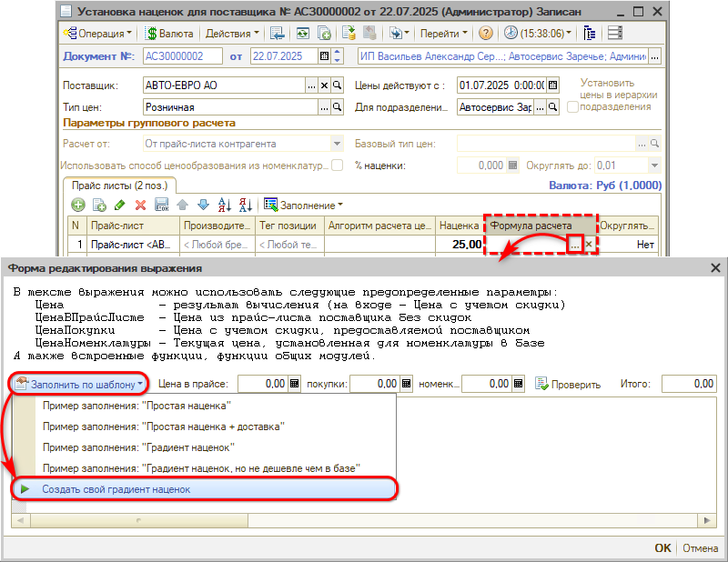Image resolution: width=728 pixels, height=562 pixels.
Task: Toggle Установить цены в иерархии подразделения checkbox
Action: point(572,106)
